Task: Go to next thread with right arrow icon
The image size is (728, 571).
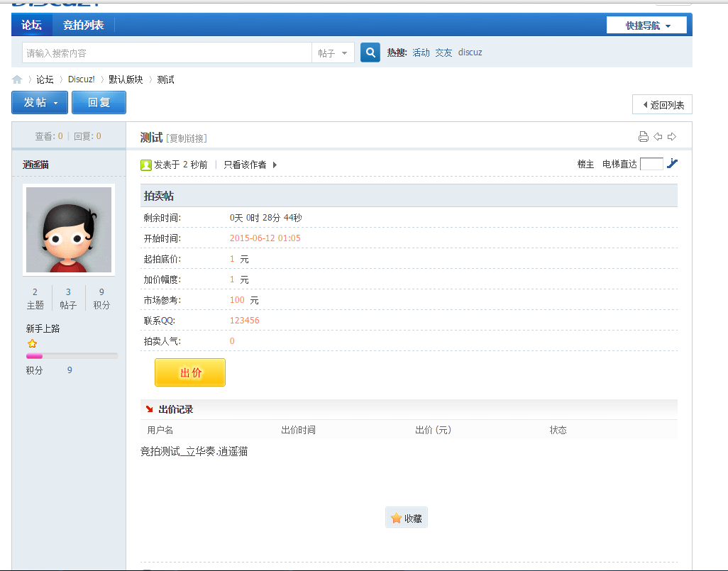Action: (x=672, y=136)
